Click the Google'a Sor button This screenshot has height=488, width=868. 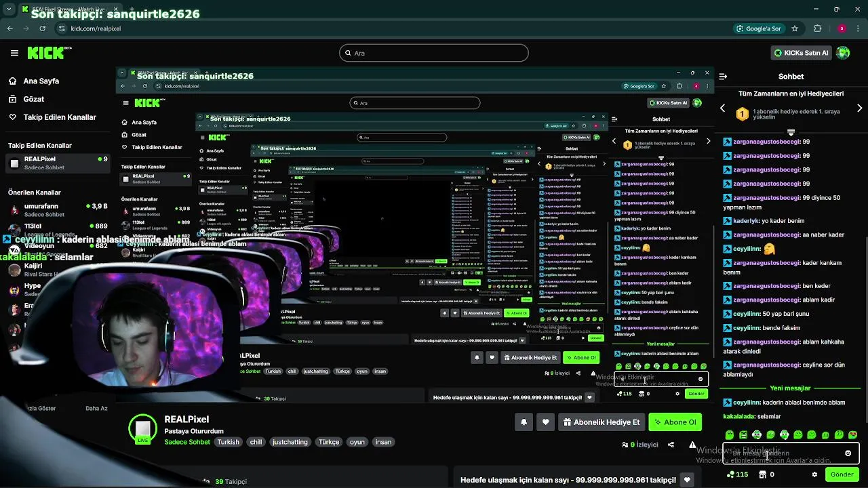tap(758, 28)
